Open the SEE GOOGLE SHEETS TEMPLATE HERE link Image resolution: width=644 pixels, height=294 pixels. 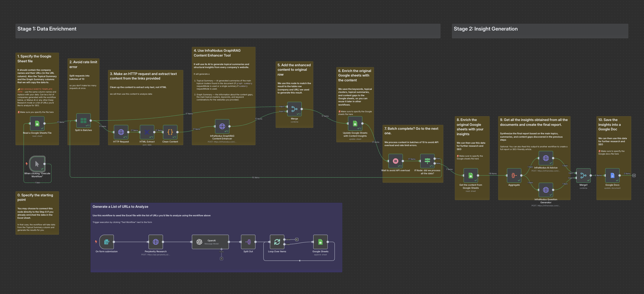pyautogui.click(x=35, y=90)
